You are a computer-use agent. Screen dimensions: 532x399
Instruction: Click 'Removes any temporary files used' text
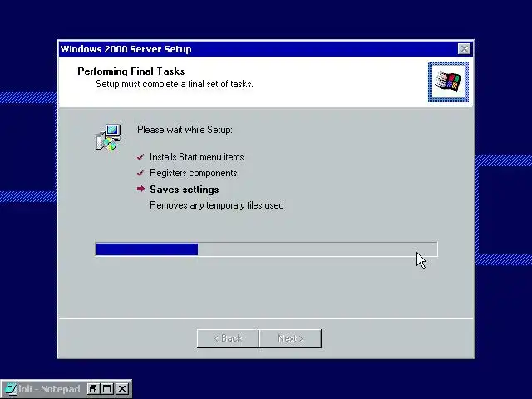pos(217,205)
